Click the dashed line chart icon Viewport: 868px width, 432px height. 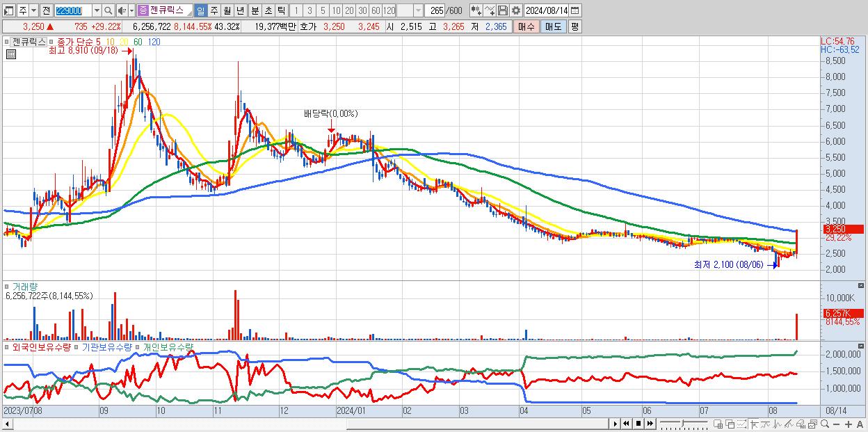pyautogui.click(x=741, y=424)
